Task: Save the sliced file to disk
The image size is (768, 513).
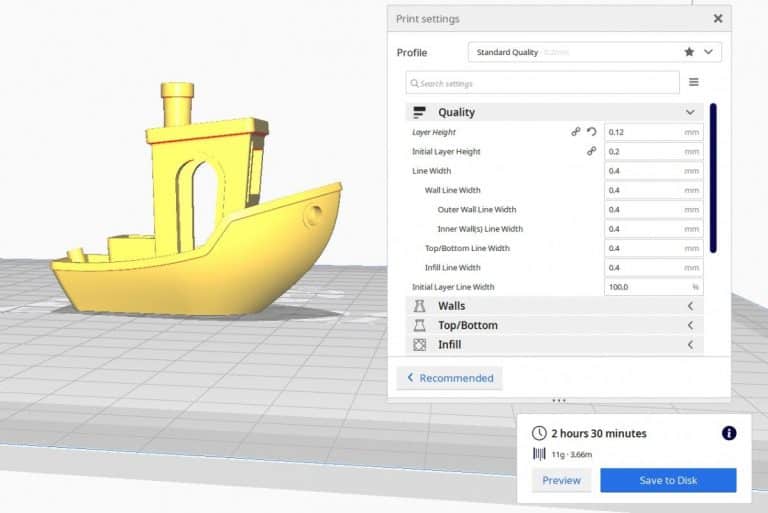Action: pyautogui.click(x=668, y=480)
